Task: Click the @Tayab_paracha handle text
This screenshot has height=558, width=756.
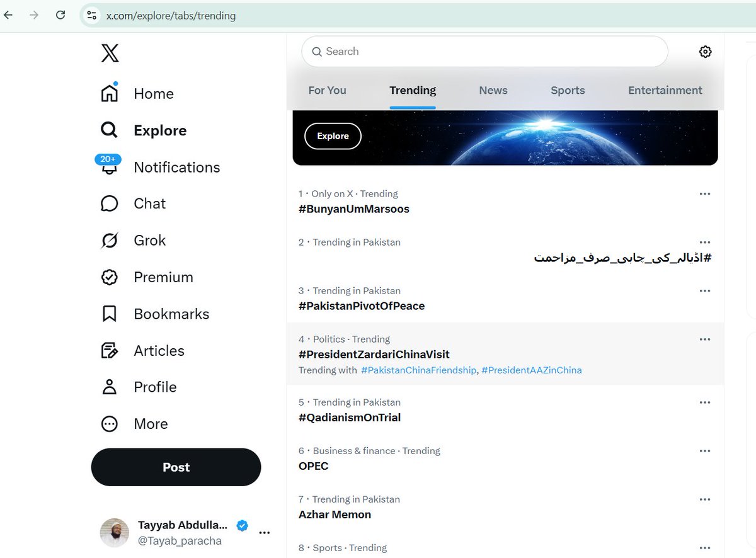Action: pos(180,541)
